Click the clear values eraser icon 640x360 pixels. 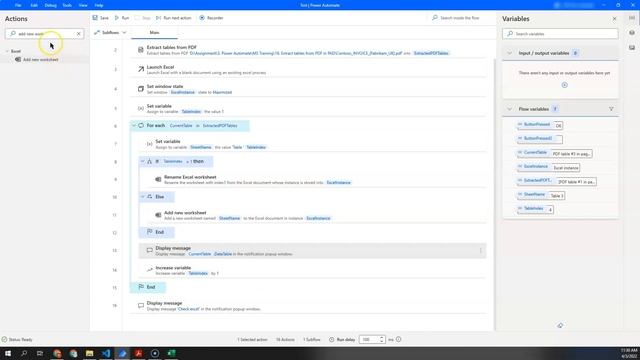pyautogui.click(x=560, y=325)
